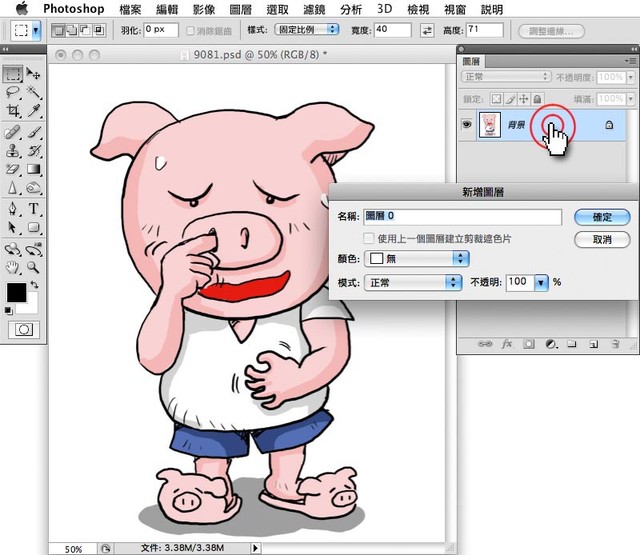Open the 濾鏡 menu
This screenshot has height=555, width=640.
(x=314, y=9)
